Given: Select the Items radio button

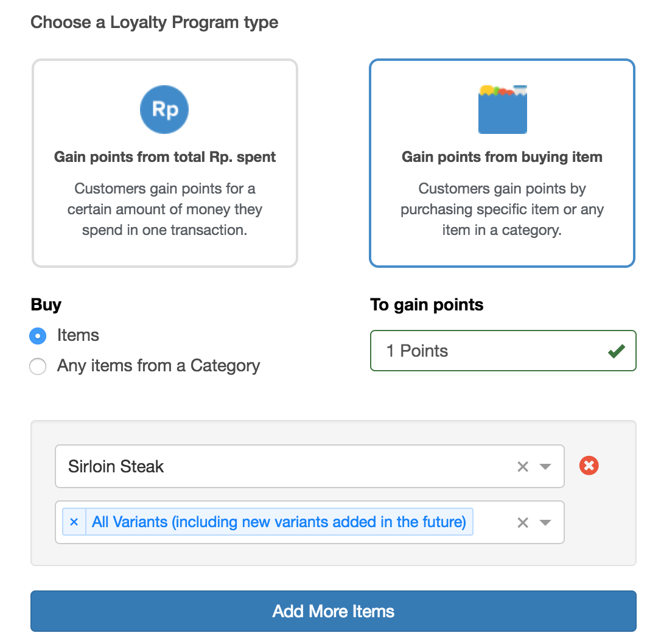Looking at the screenshot, I should pos(38,335).
